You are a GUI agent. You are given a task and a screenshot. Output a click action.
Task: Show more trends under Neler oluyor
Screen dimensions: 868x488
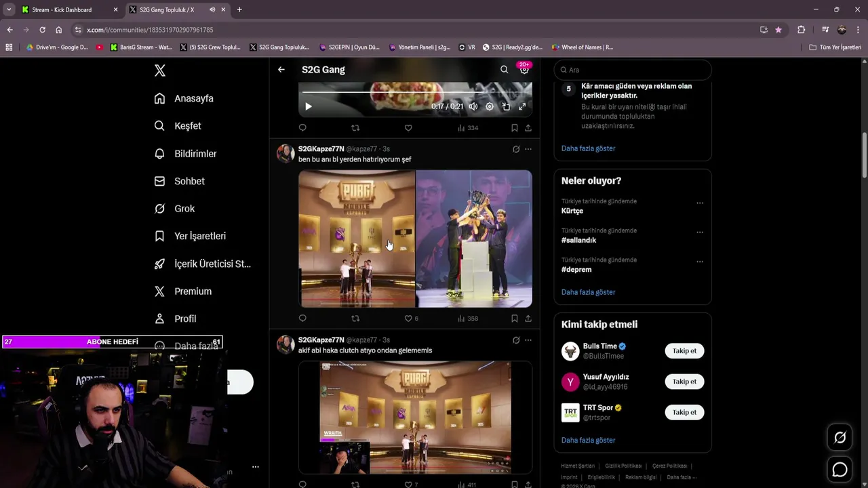(588, 292)
